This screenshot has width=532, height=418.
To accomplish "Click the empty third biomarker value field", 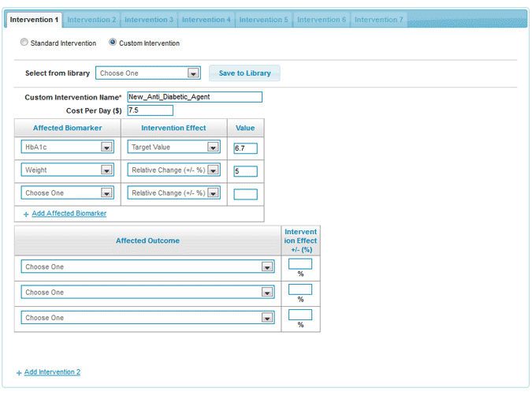I will (x=245, y=194).
